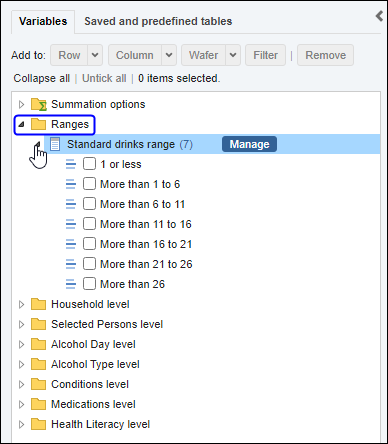Click the drag handle icon beside More than 11 to 16
Image resolution: width=388 pixels, height=444 pixels.
tap(71, 224)
